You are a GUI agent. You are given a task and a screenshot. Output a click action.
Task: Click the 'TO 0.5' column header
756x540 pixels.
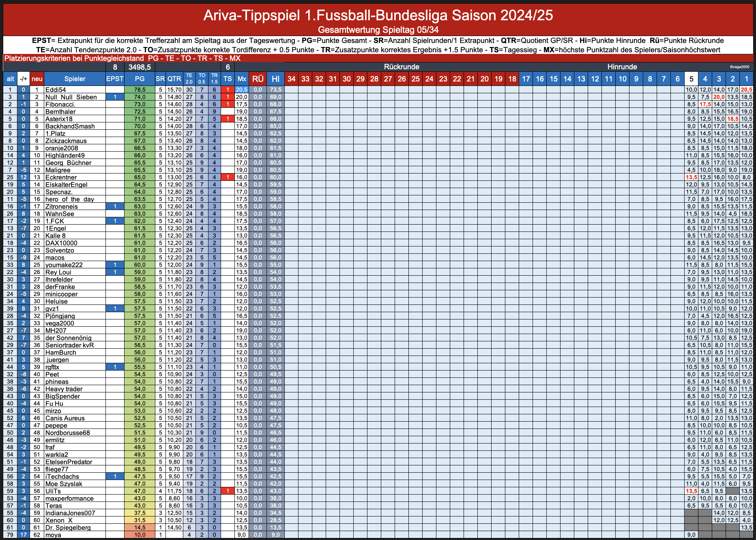tap(202, 79)
